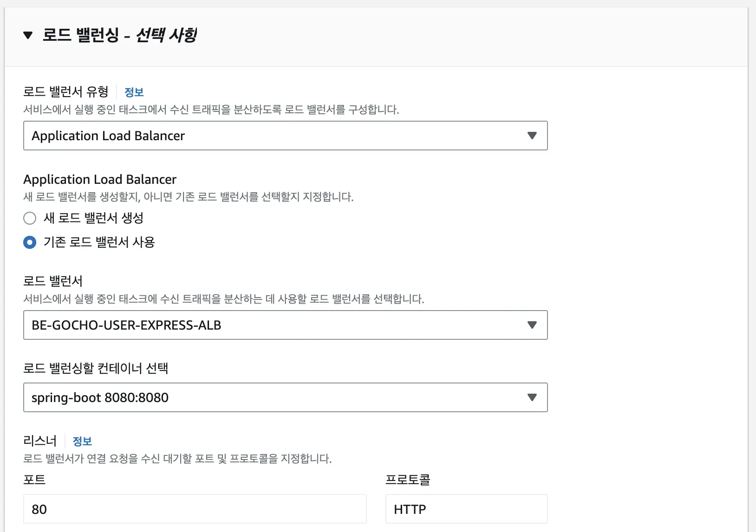Click the Application Load Balancer subsection heading
The image size is (756, 532).
pyautogui.click(x=100, y=180)
